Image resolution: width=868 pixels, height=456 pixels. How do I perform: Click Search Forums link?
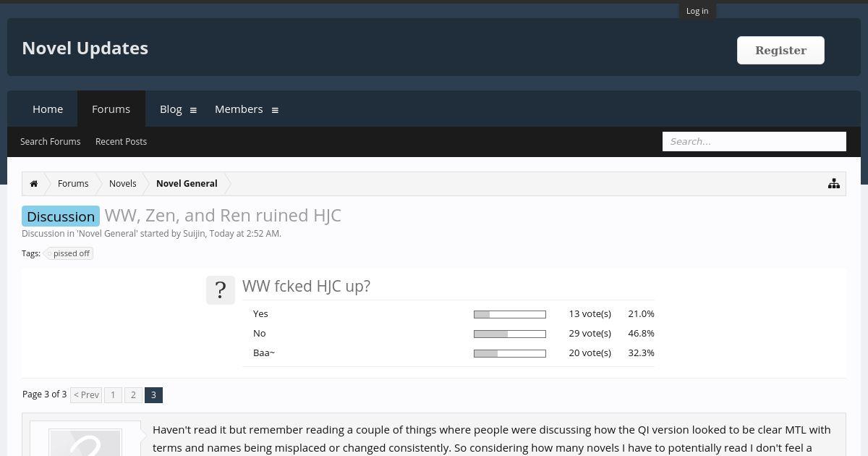point(51,141)
